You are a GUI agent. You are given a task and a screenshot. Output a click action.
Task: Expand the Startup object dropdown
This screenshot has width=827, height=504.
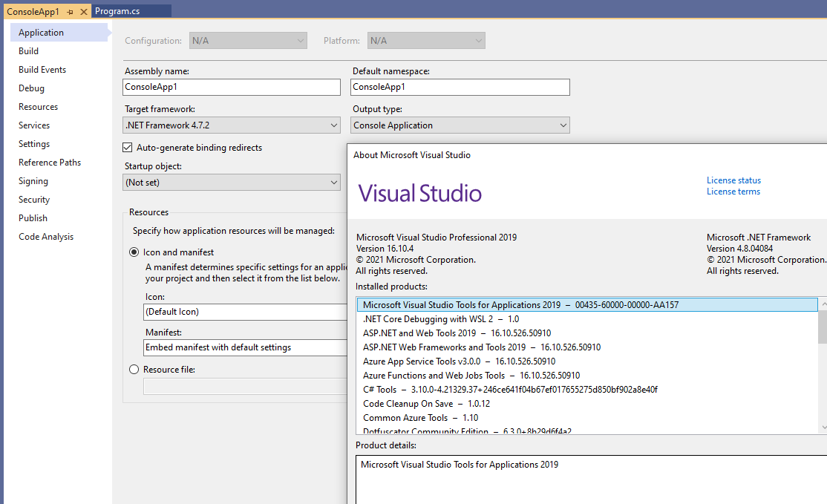tap(232, 183)
